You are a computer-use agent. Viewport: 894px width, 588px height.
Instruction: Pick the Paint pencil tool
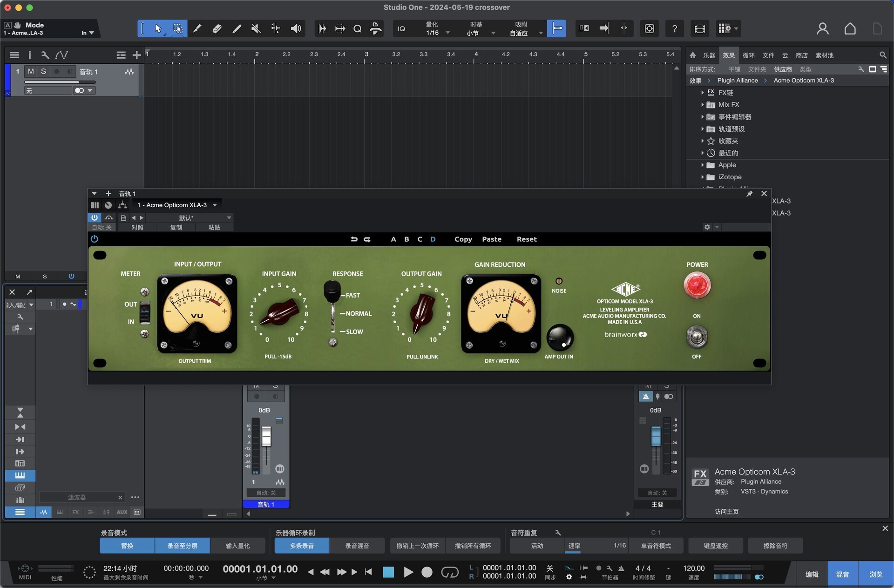pyautogui.click(x=237, y=29)
